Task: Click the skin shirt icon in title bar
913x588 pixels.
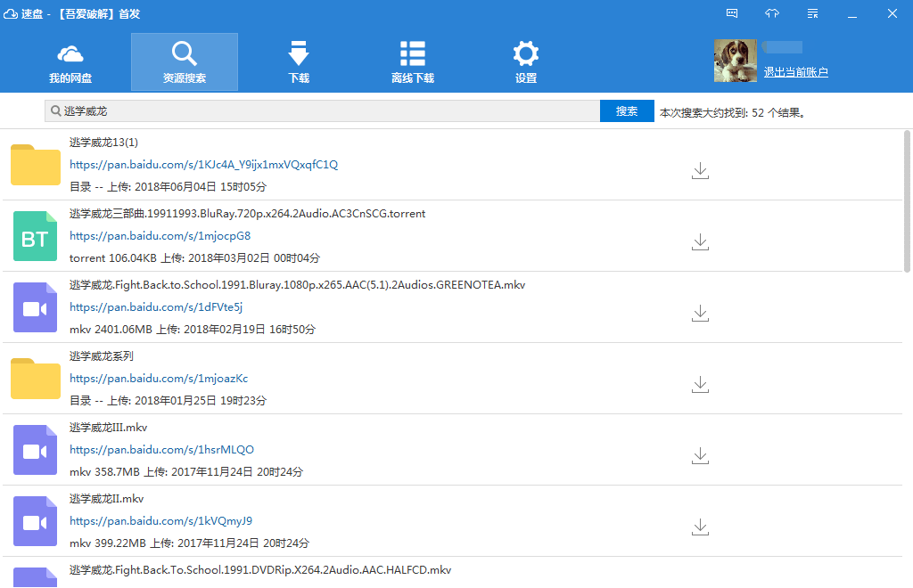Action: (772, 13)
